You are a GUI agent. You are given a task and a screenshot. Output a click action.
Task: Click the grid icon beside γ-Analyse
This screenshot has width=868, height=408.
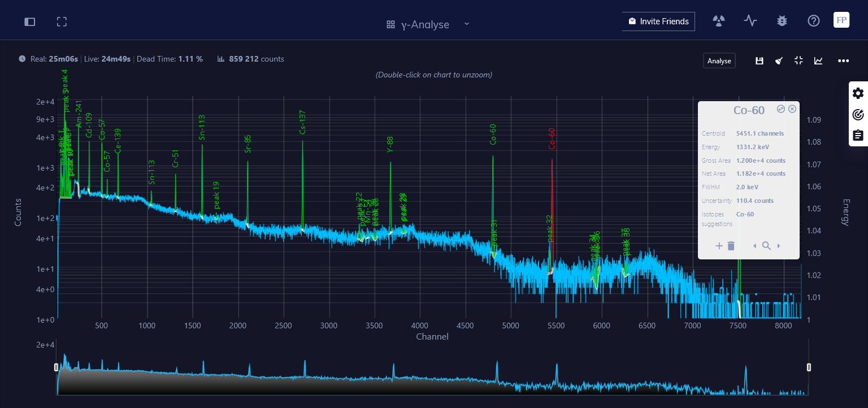390,24
